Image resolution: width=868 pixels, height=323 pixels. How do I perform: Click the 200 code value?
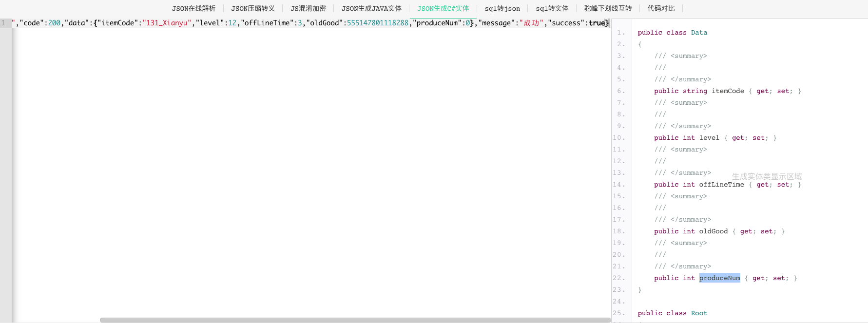54,23
